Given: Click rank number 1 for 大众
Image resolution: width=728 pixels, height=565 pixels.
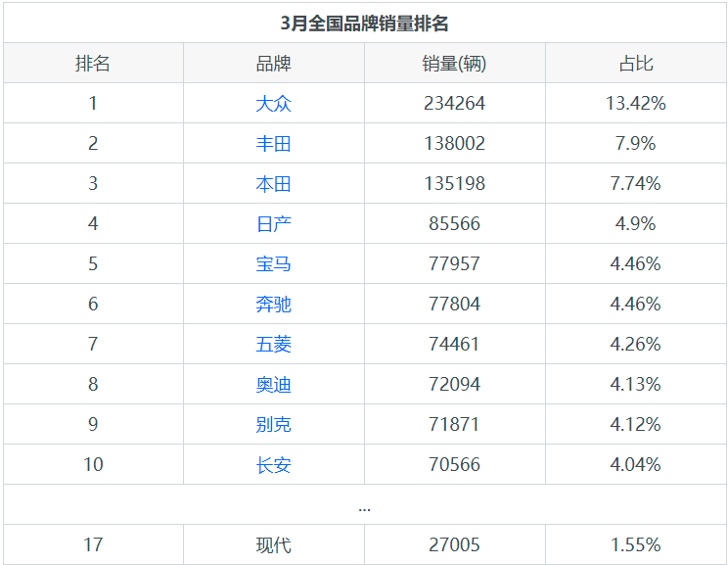Looking at the screenshot, I should click(x=93, y=103).
